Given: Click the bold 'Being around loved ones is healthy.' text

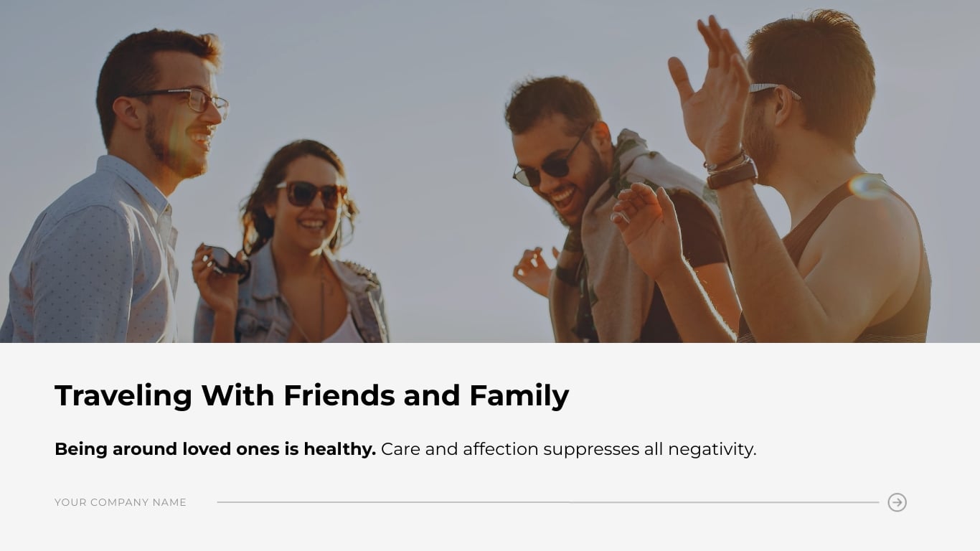Looking at the screenshot, I should point(215,449).
